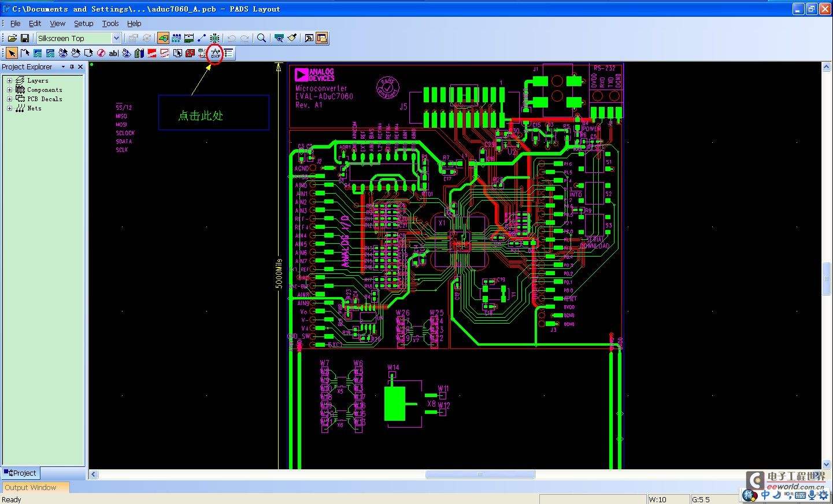Open the File menu
Viewport: 833px width, 504px height.
click(15, 24)
